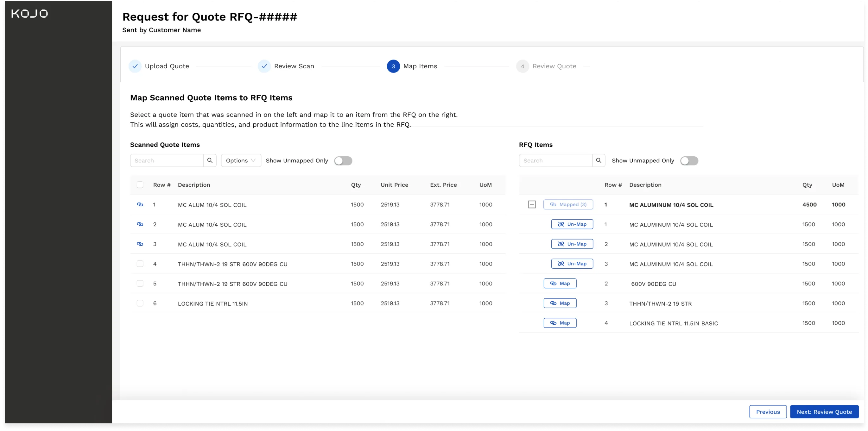Un-Map the RFQ sub-row 2 item
The image size is (868, 431).
coord(572,244)
